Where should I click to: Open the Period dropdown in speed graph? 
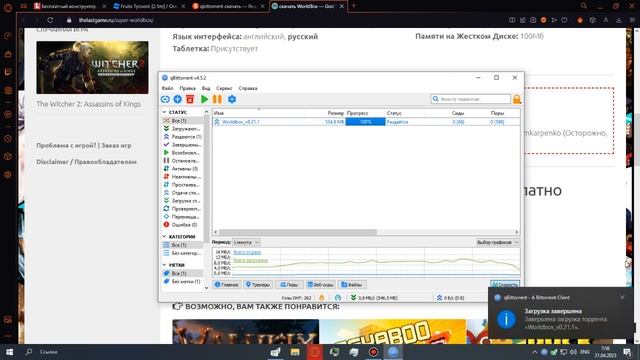[246, 242]
